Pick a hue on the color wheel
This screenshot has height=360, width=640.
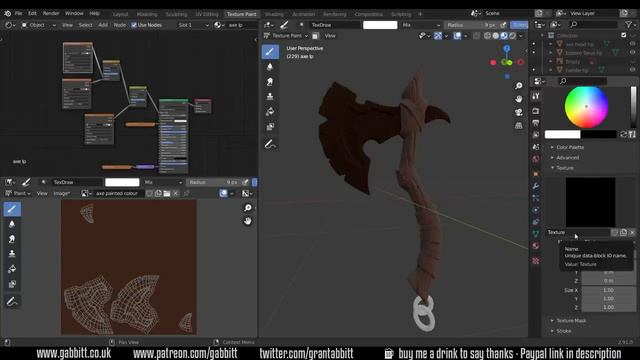tap(586, 107)
